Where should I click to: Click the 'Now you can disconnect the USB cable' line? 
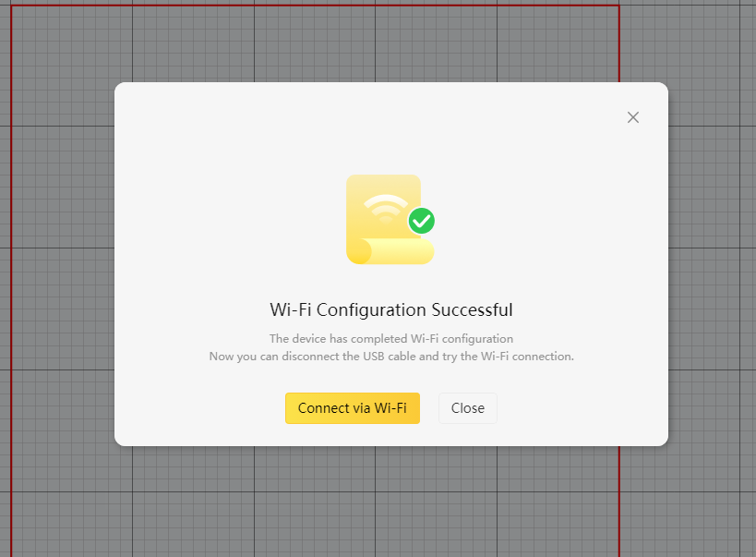pyautogui.click(x=391, y=357)
